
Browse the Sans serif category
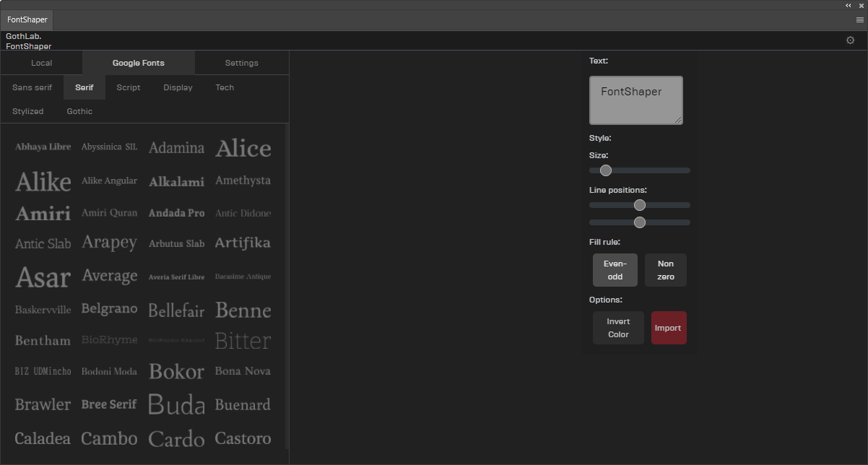pyautogui.click(x=31, y=87)
